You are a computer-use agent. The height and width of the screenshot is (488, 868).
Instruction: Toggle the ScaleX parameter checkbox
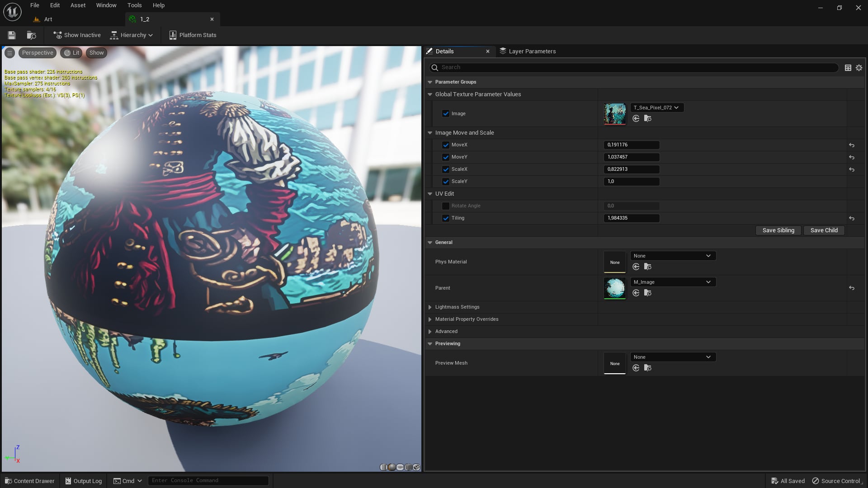coord(446,169)
